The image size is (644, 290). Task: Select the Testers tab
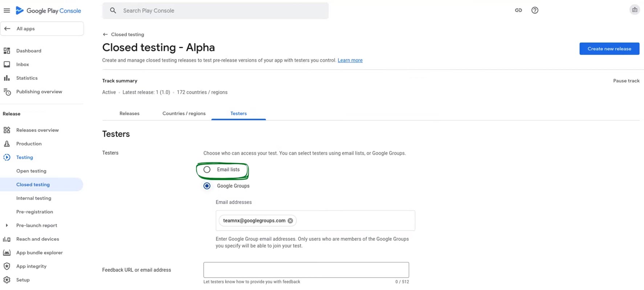pos(239,113)
